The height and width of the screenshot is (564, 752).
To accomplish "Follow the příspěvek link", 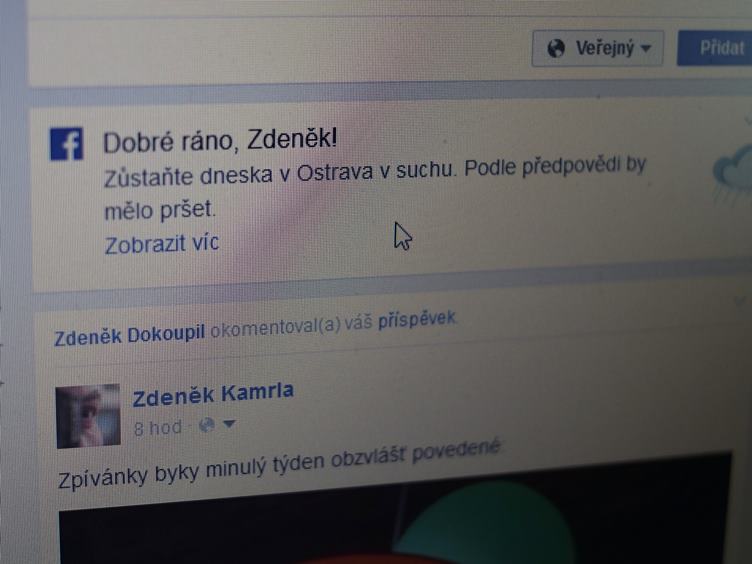I will point(417,320).
